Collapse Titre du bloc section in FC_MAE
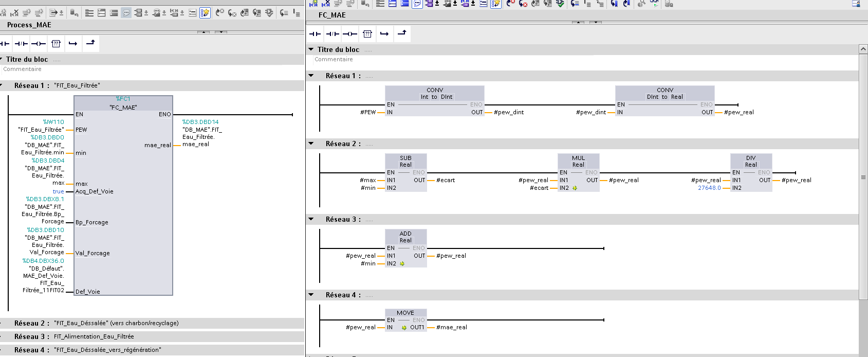The image size is (868, 357). point(311,49)
